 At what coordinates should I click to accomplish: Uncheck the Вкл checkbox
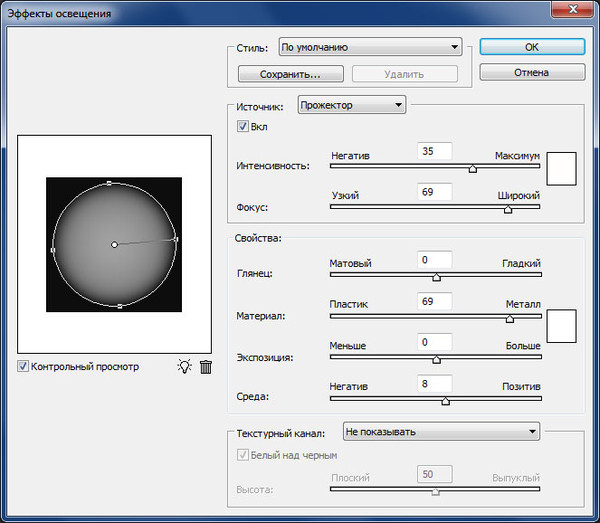click(243, 126)
